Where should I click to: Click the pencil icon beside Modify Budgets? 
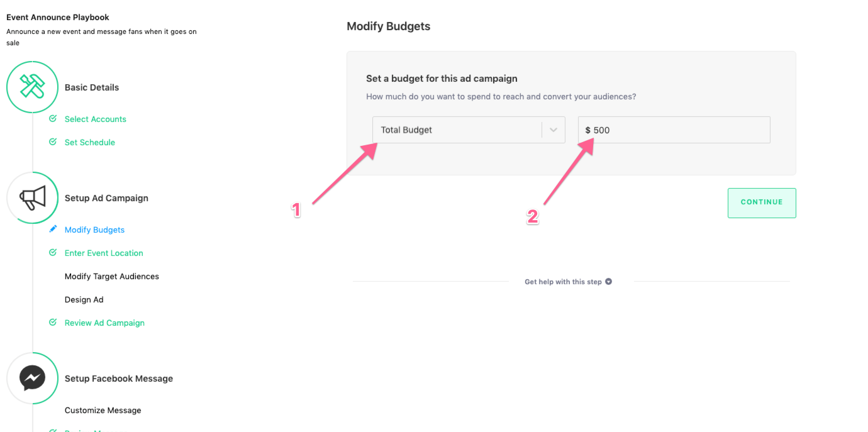(x=53, y=229)
